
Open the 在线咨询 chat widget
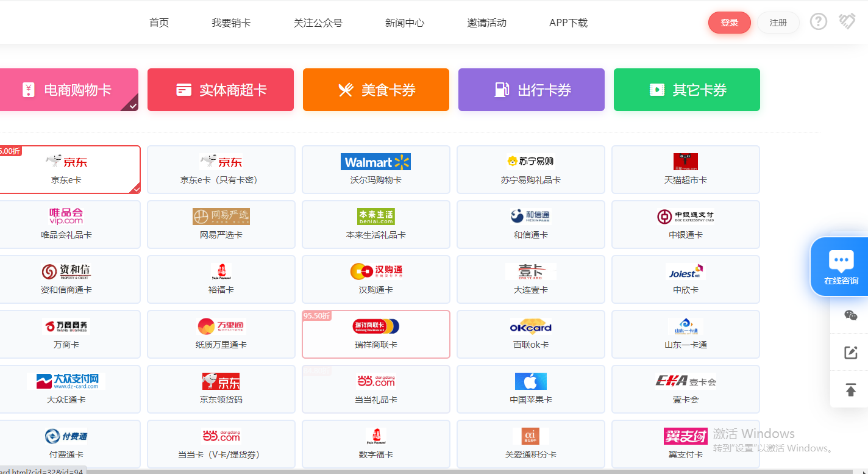click(x=841, y=267)
